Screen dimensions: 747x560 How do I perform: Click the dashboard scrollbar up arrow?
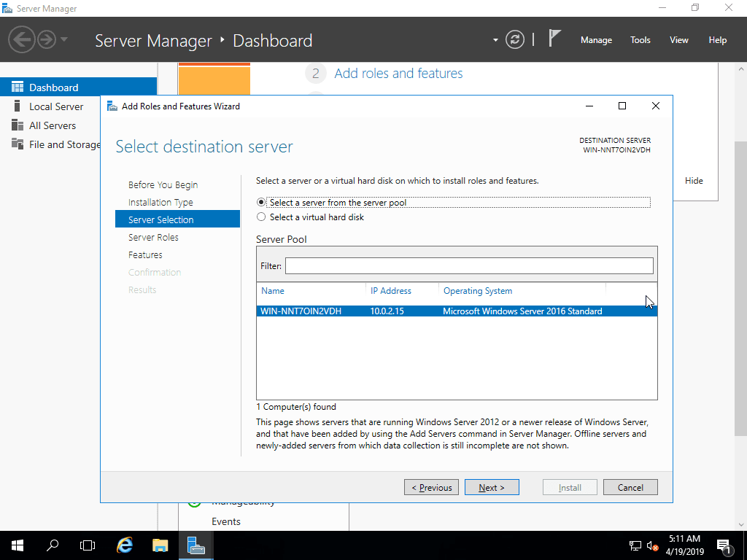click(x=740, y=69)
